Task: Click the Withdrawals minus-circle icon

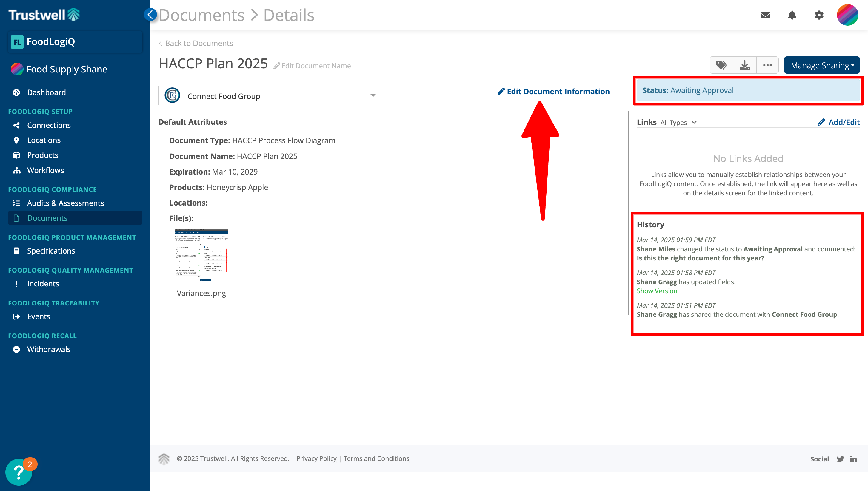Action: [16, 349]
